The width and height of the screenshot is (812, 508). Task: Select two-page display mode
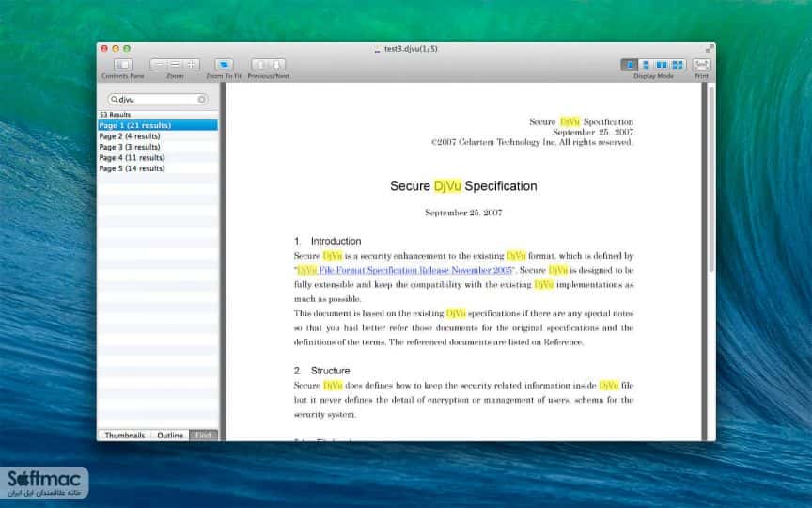pos(662,65)
